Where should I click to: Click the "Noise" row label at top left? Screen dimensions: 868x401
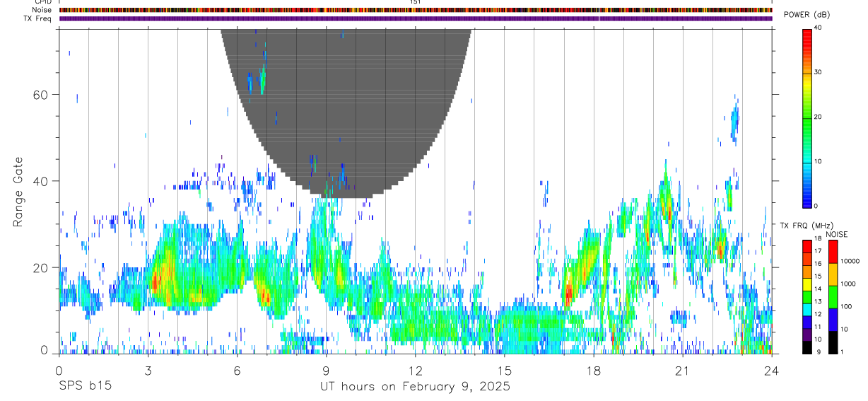42,10
